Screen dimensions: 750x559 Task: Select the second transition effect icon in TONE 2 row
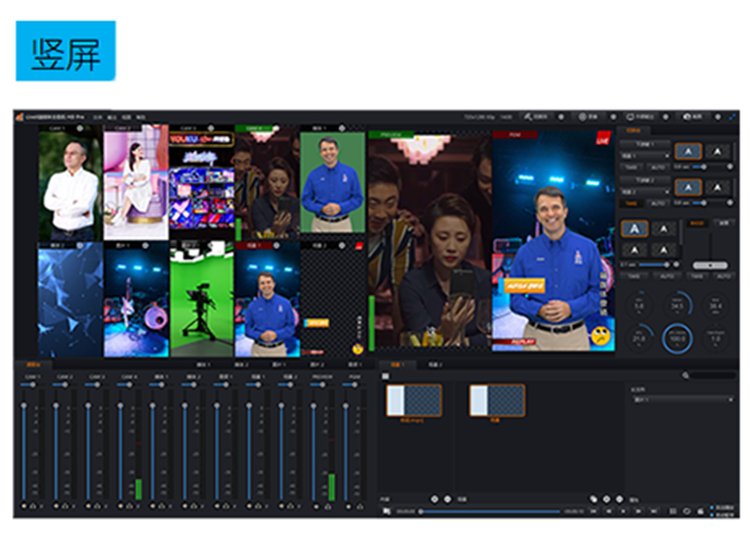pyautogui.click(x=716, y=187)
